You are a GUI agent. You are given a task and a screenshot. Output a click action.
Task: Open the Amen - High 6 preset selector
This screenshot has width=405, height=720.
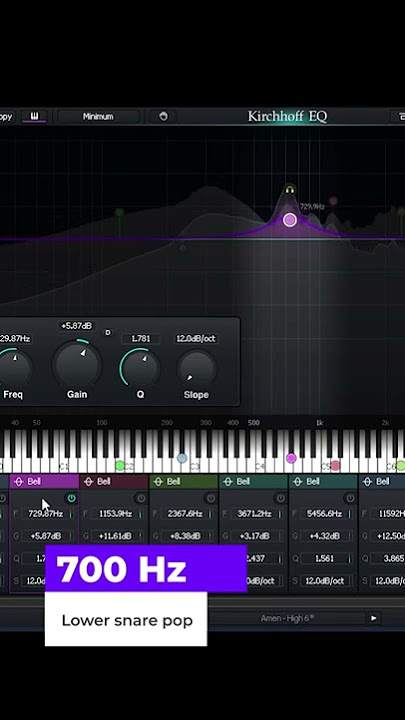[x=287, y=618]
